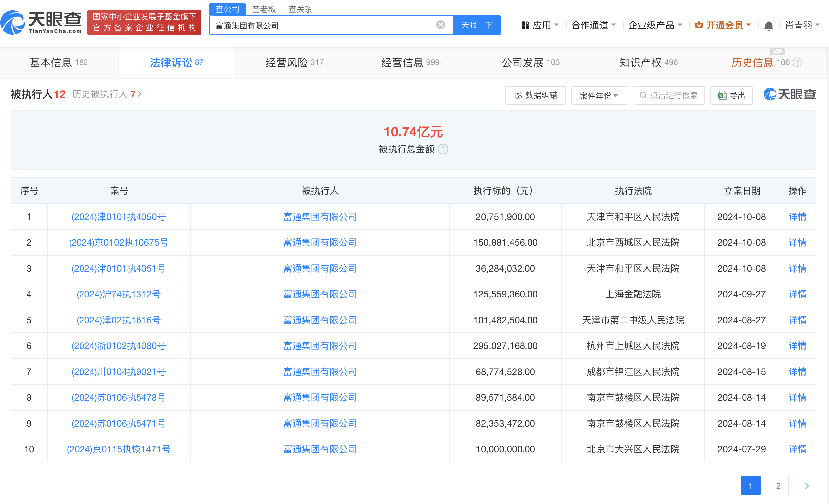Open the notification bell

pos(768,25)
